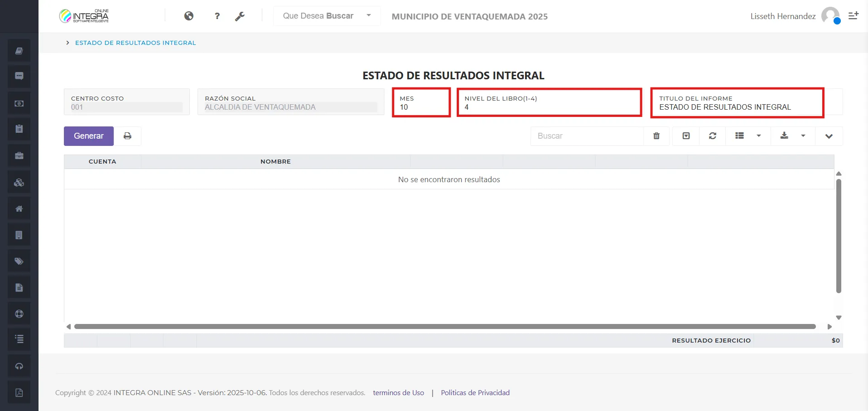The image size is (868, 411).
Task: Click inside the Buscar search field
Action: [587, 136]
